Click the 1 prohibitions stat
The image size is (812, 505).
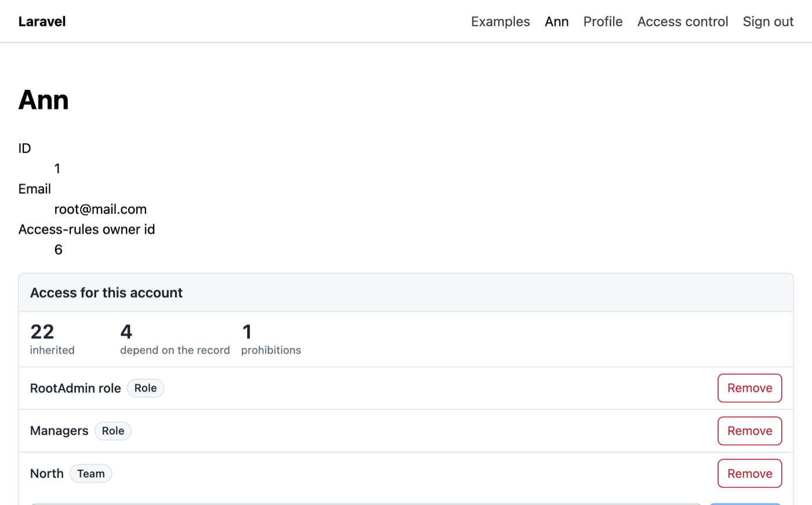click(271, 339)
